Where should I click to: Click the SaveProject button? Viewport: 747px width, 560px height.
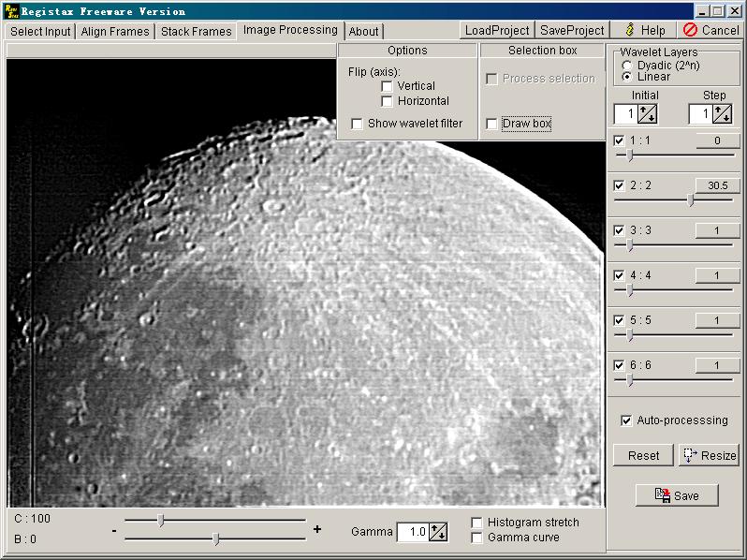click(x=572, y=30)
